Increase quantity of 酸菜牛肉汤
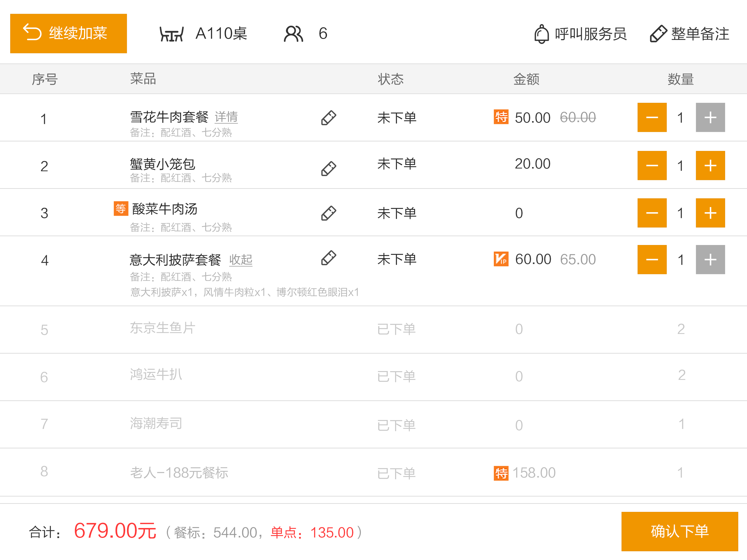This screenshot has height=560, width=747. point(710,213)
